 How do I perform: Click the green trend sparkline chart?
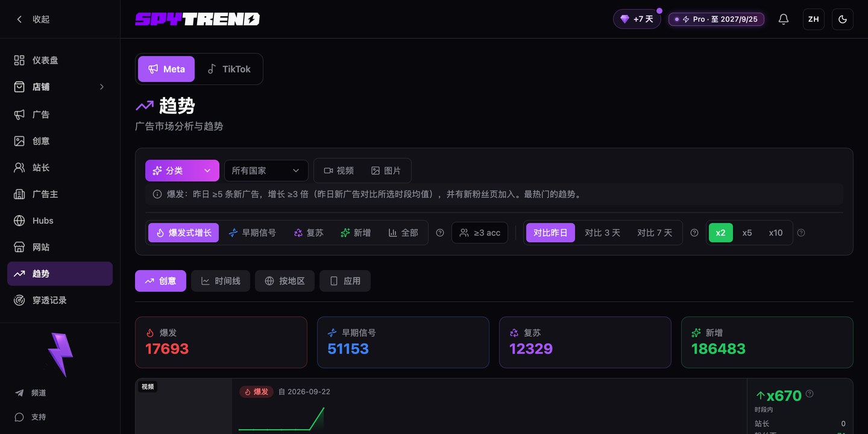tap(281, 418)
